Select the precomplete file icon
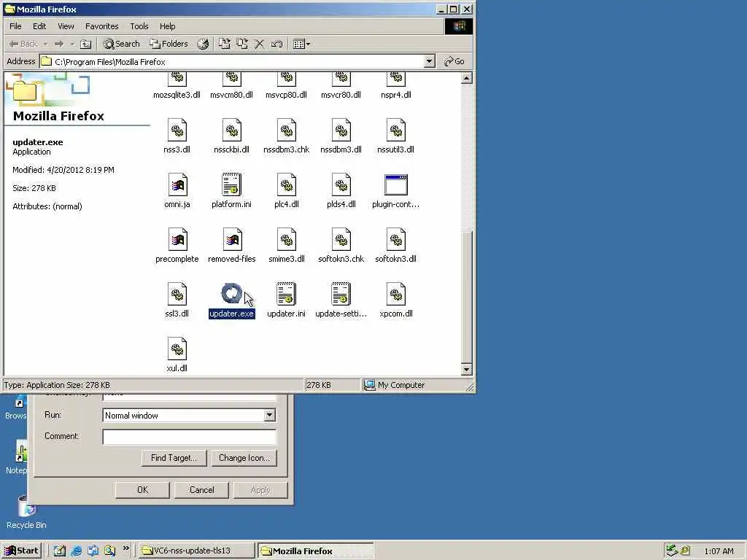The image size is (747, 560). (177, 239)
